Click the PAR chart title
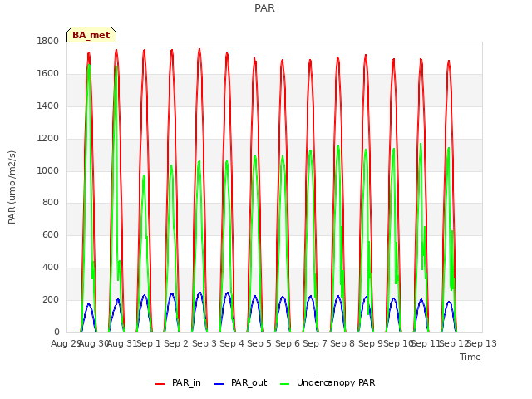 coord(264,8)
